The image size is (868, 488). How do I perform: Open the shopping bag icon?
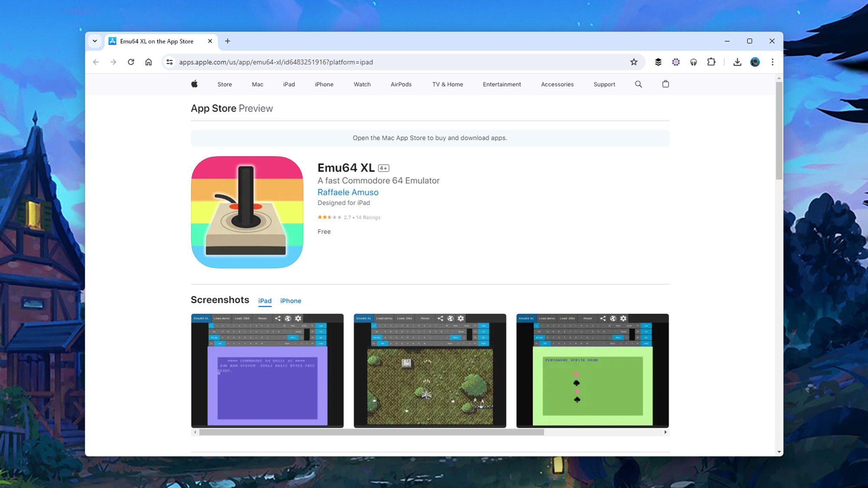pos(665,84)
